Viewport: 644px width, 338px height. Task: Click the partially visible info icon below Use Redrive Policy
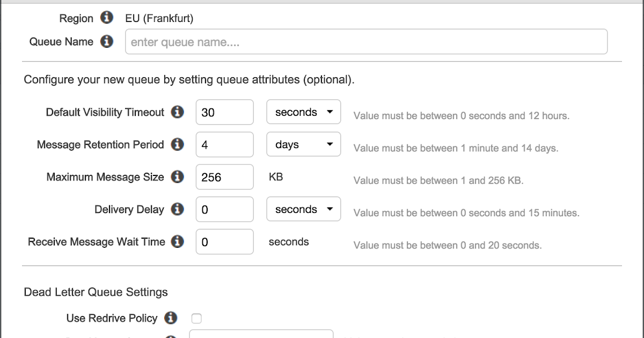171,336
